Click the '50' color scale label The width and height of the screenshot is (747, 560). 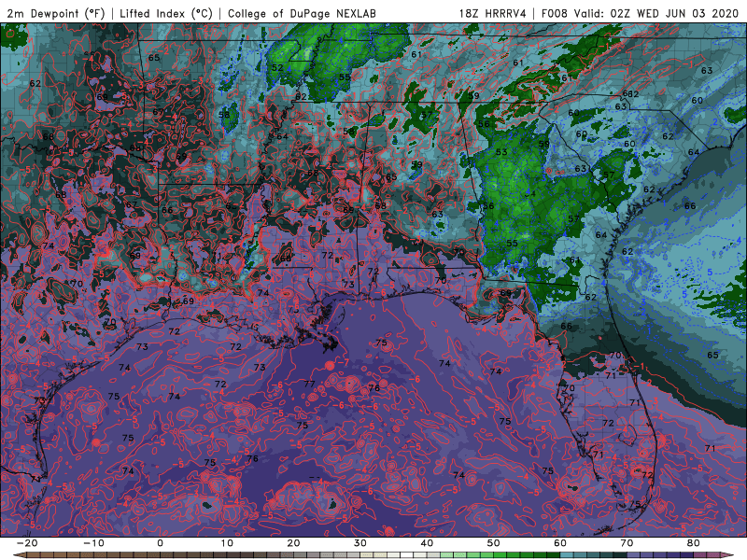[494, 543]
